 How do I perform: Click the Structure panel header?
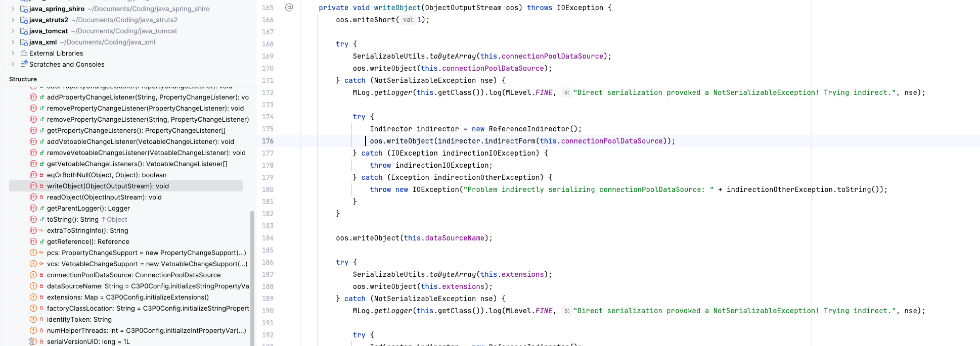click(x=23, y=79)
